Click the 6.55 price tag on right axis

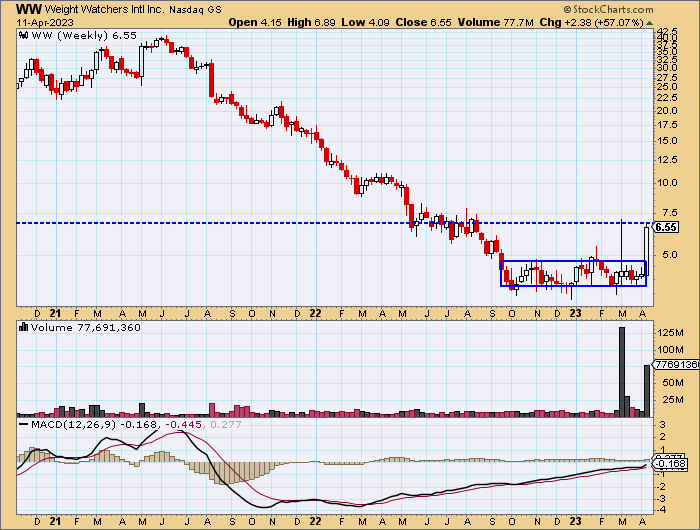click(666, 227)
